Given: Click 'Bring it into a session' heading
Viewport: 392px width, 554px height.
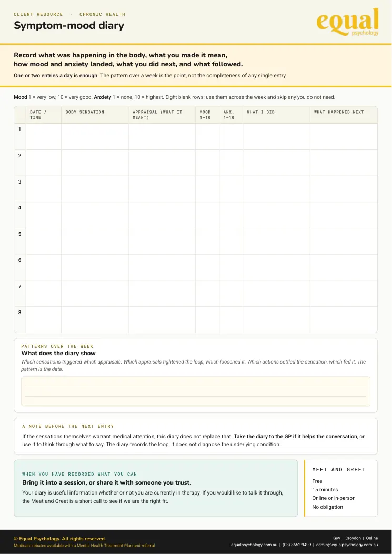Looking at the screenshot, I should pos(107,482).
